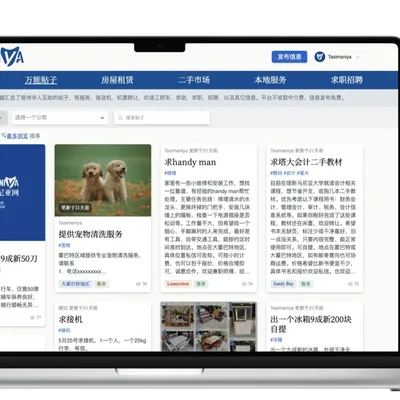The width and height of the screenshot is (400, 400).
Task: Click the handy man post description text
Action: [x=207, y=227]
